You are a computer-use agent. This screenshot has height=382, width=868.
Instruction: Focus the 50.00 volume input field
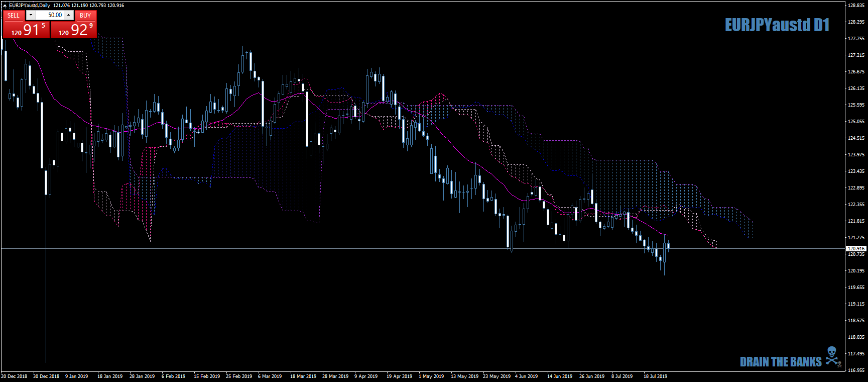click(50, 15)
